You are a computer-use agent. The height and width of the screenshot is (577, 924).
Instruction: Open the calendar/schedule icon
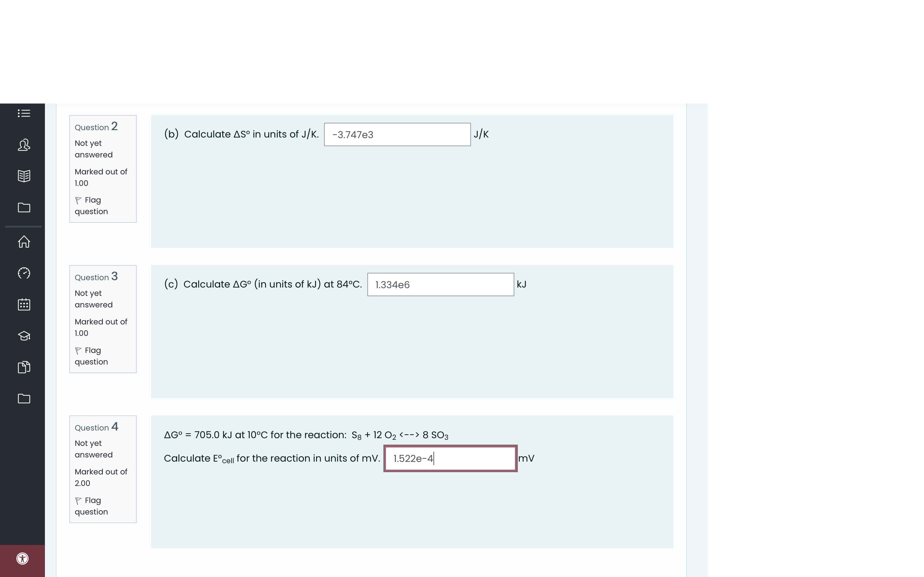[x=23, y=305]
